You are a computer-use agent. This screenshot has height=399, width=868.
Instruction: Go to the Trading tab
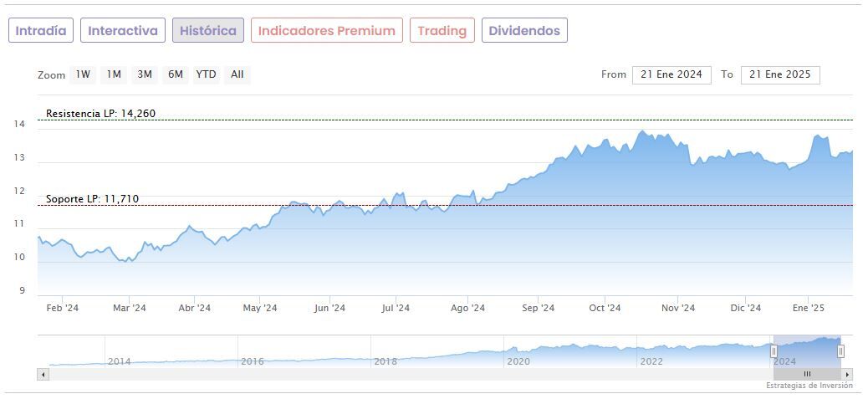pyautogui.click(x=442, y=31)
